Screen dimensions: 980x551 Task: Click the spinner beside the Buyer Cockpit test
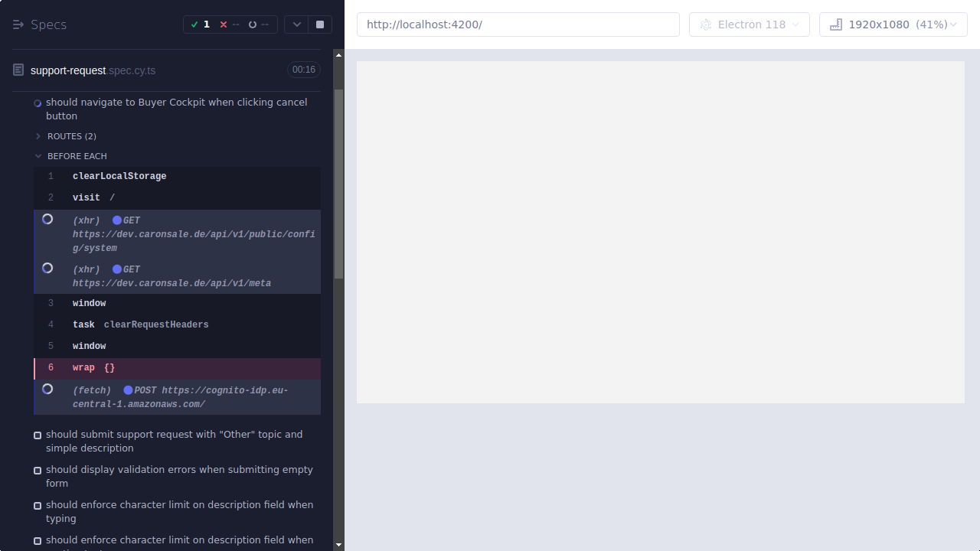(x=38, y=103)
